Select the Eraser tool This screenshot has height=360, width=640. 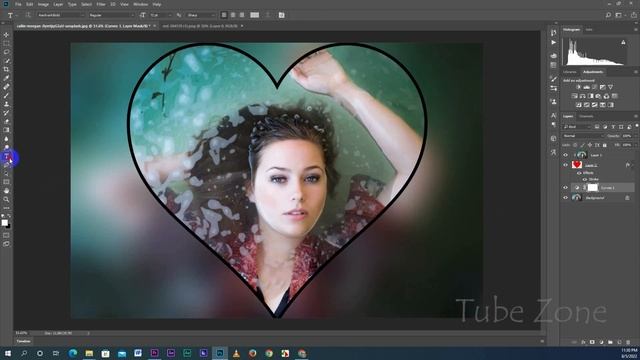(x=6, y=122)
